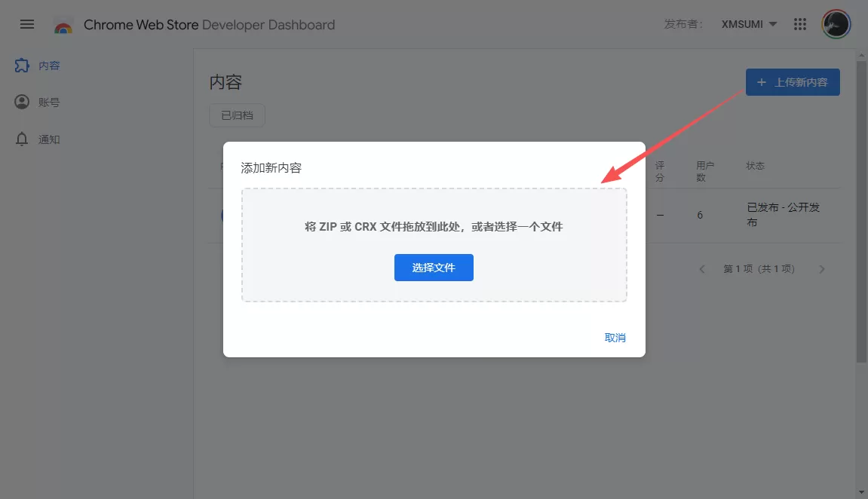Select the 账号 sidebar menu item

click(x=38, y=103)
